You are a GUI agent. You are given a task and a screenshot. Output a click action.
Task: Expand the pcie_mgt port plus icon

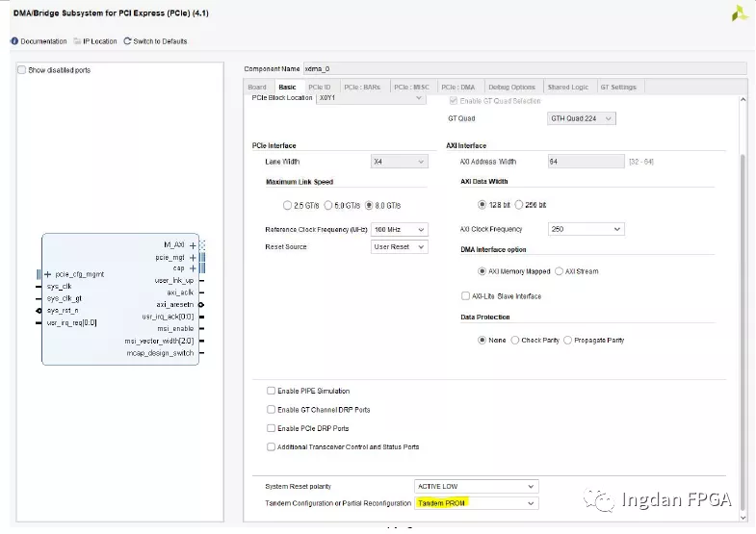click(x=193, y=258)
